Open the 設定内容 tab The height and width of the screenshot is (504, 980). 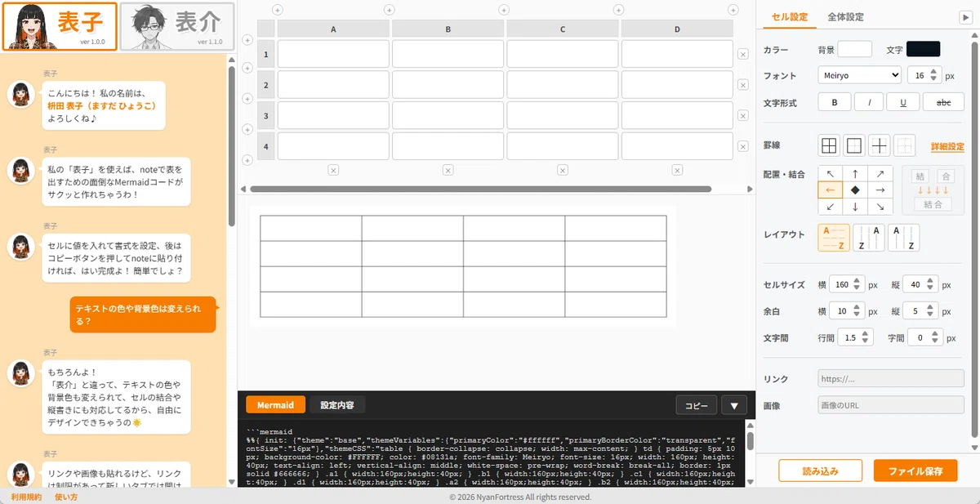click(x=336, y=405)
